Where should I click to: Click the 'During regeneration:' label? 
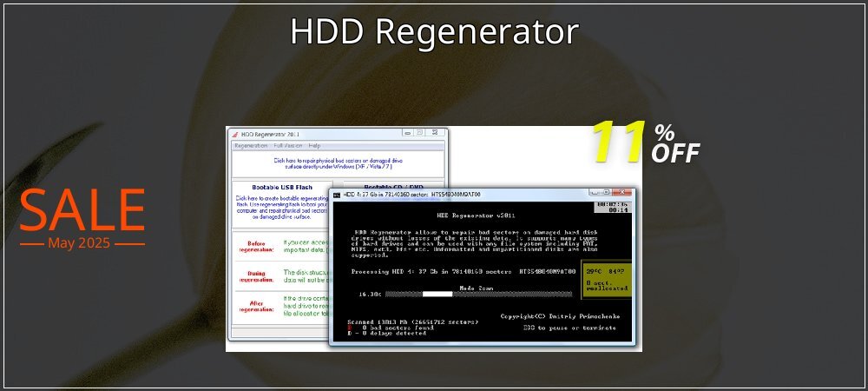(256, 276)
